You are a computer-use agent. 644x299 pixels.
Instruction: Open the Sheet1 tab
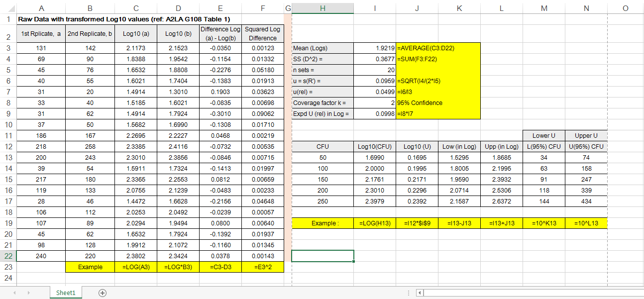[66, 293]
